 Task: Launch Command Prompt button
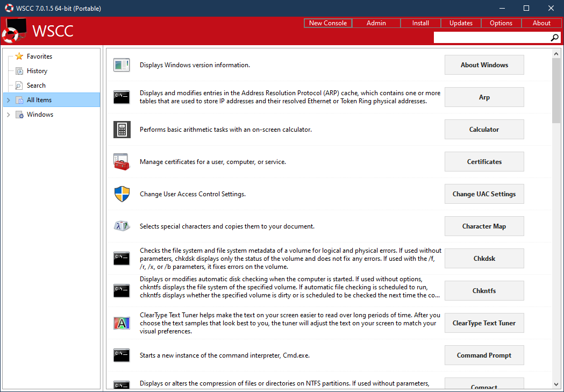[x=484, y=355]
